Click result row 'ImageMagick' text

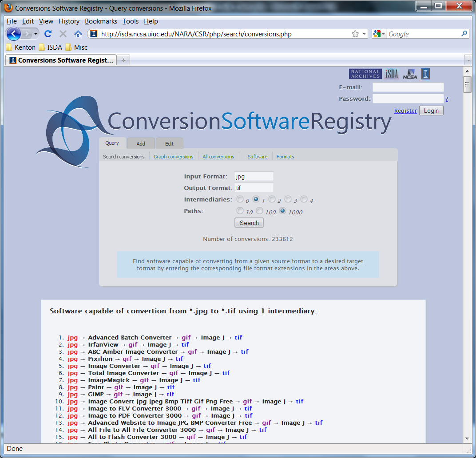[109, 380]
